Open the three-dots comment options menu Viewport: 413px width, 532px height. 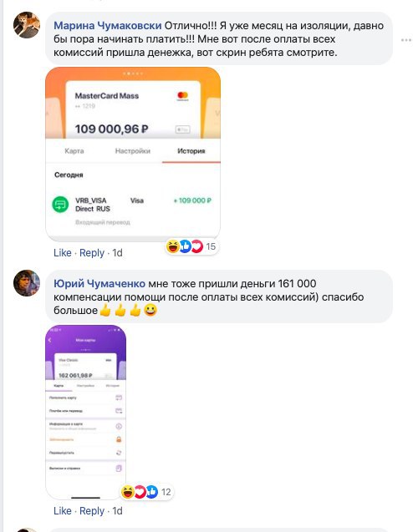[x=406, y=40]
